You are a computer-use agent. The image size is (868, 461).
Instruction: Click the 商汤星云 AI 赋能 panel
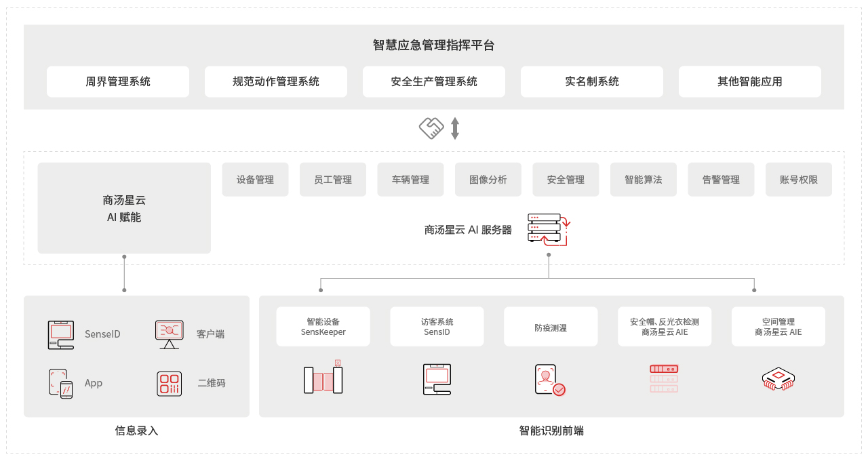(124, 208)
